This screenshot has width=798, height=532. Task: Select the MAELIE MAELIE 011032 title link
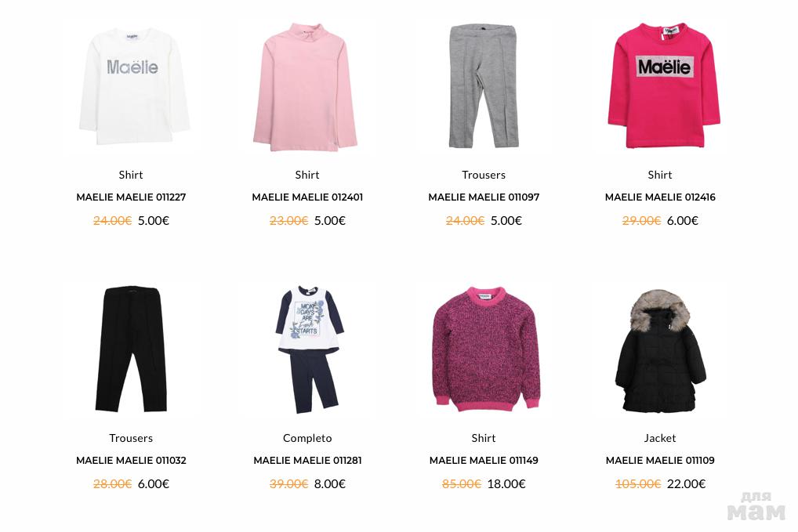click(x=131, y=460)
